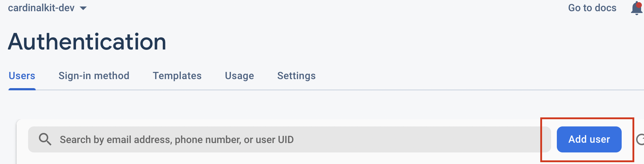The width and height of the screenshot is (644, 164).
Task: Click the magnifier icon in search bar
Action: 45,139
